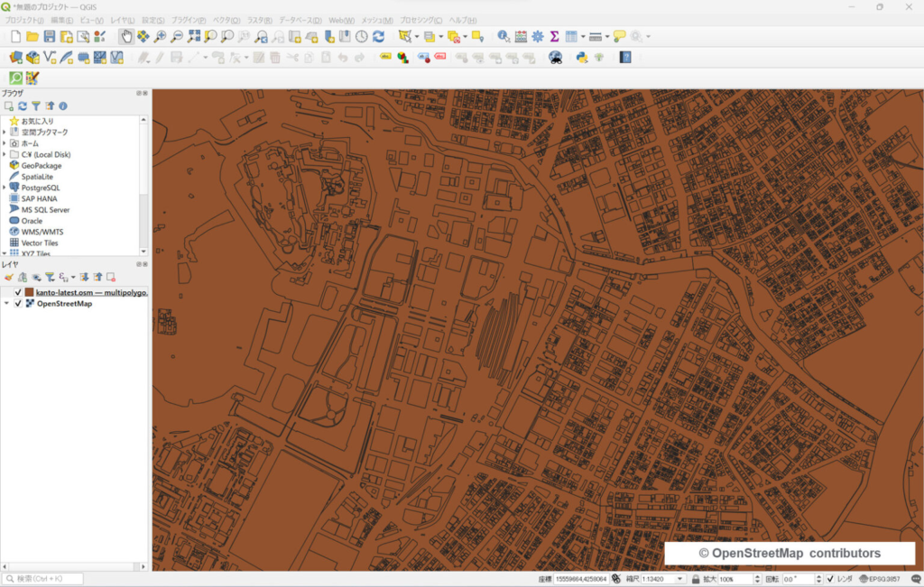Open the Python console
924x587 pixels.
(x=582, y=57)
